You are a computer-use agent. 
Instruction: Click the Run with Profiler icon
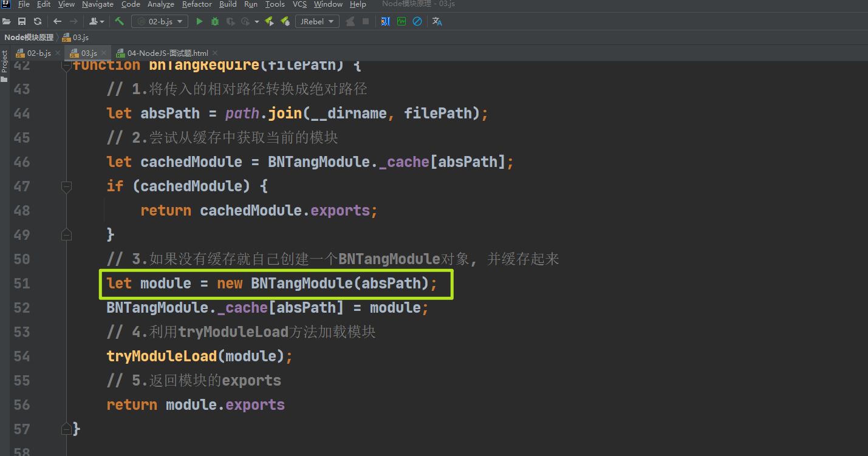tap(245, 21)
